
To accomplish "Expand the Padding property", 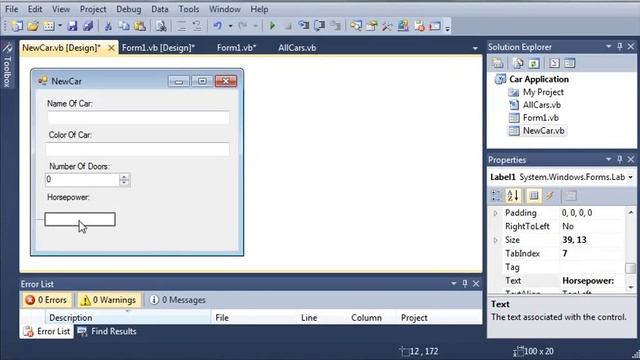I will click(496, 213).
